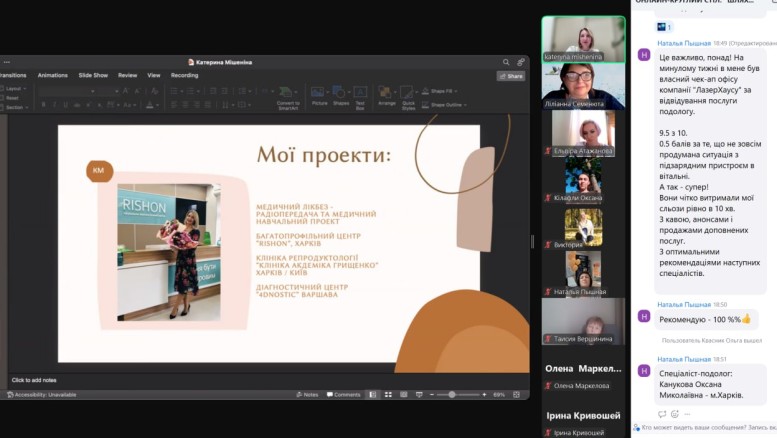Open the Section dropdown
This screenshot has width=777, height=438.
pos(14,107)
